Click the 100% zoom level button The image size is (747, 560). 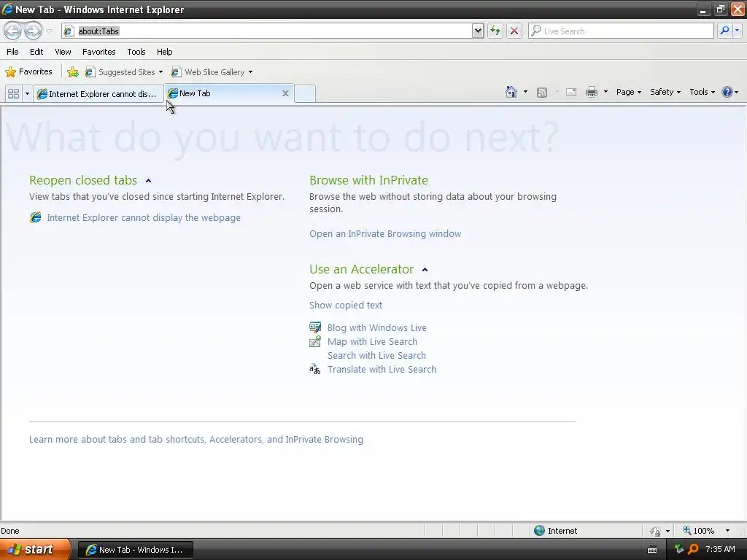pyautogui.click(x=699, y=531)
